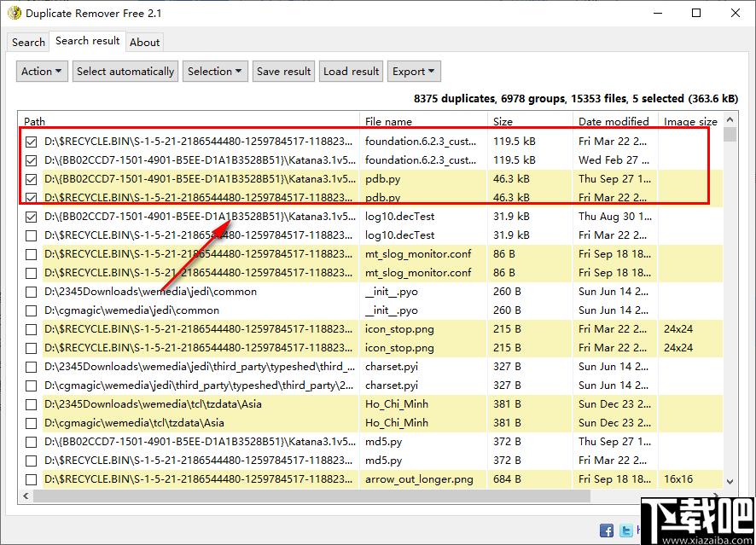Select path D:\cgmagic\wemedia\tcl\tzdata\Asia

pyautogui.click(x=134, y=422)
